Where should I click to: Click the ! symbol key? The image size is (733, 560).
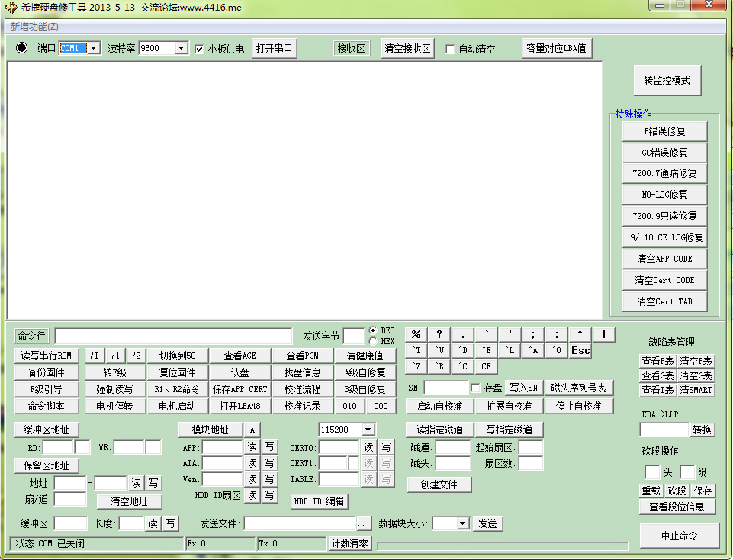click(603, 335)
